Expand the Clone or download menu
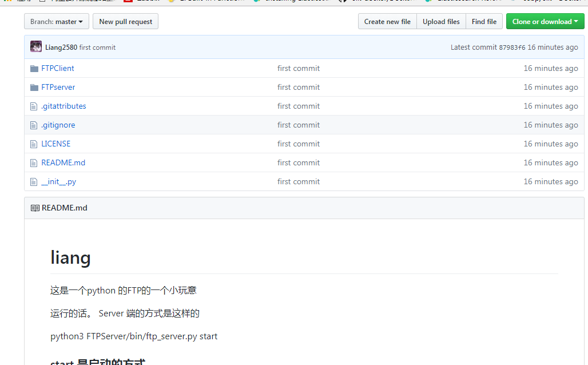 [x=545, y=21]
